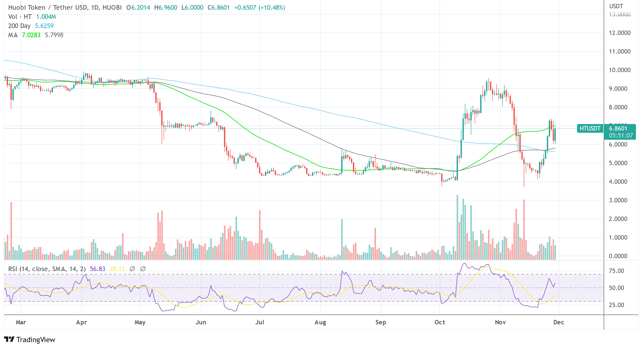Click the Vol · HT indicator label

(x=20, y=17)
